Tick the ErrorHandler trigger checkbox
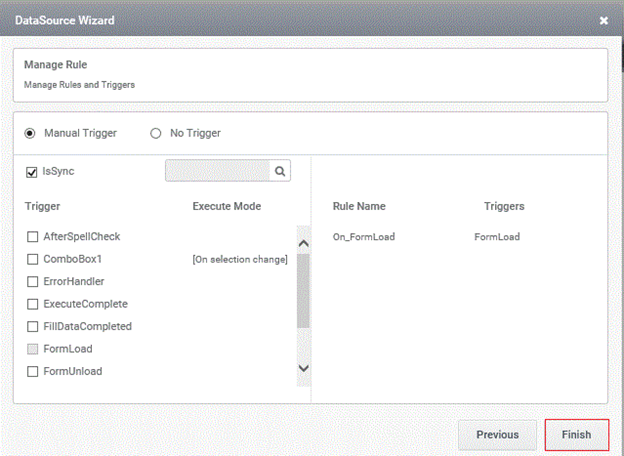Image resolution: width=624 pixels, height=456 pixels. [32, 281]
